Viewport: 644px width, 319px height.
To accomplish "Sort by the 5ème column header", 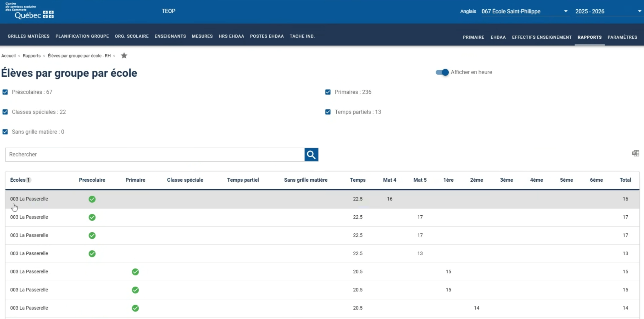I will coord(566,180).
